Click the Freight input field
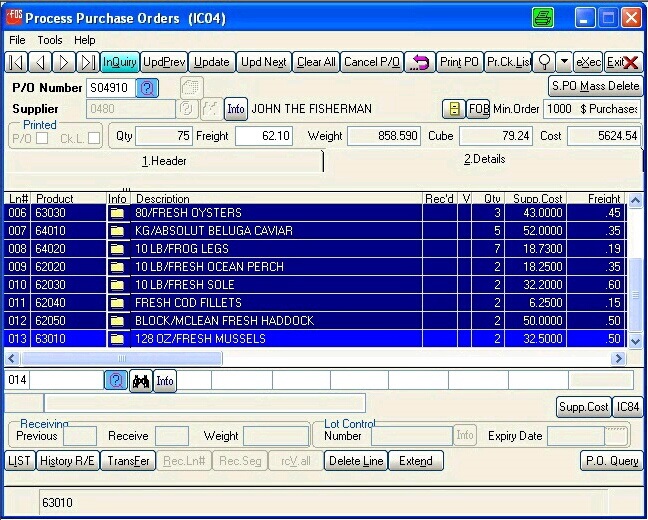 click(x=264, y=136)
